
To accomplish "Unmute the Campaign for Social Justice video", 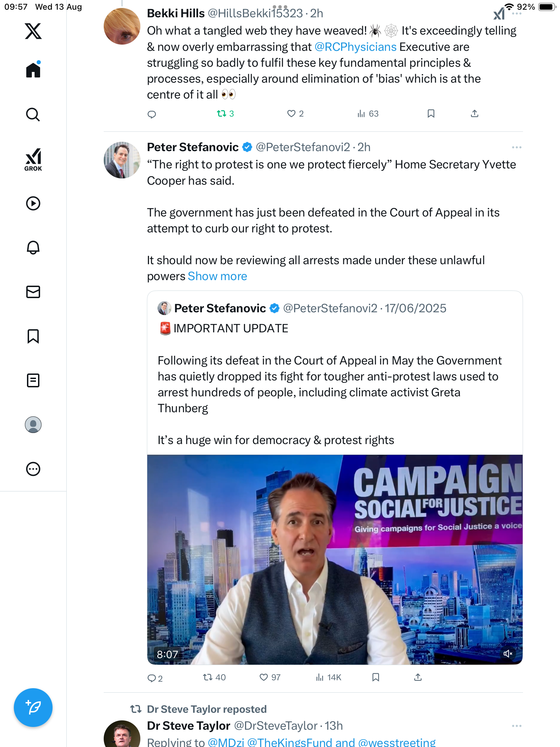I will click(507, 654).
